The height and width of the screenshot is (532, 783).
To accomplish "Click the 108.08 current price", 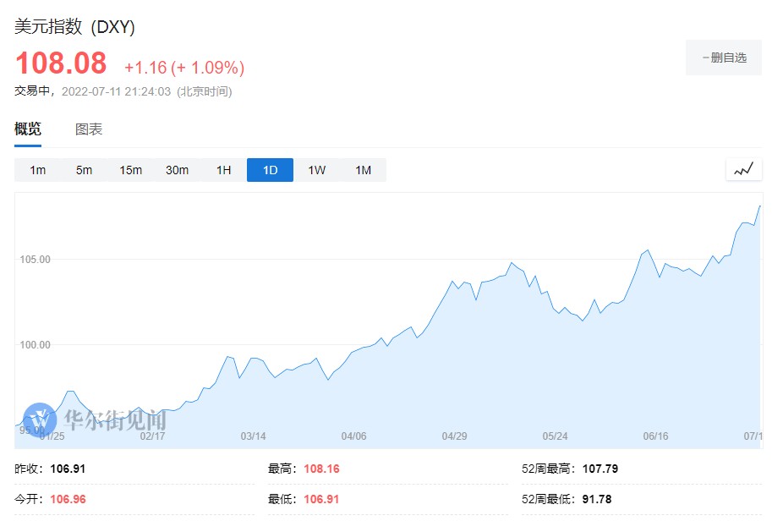I will (x=61, y=64).
